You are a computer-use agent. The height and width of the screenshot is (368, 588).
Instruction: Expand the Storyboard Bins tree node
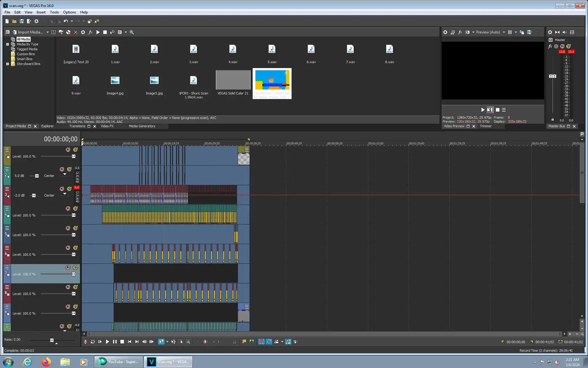(x=7, y=64)
